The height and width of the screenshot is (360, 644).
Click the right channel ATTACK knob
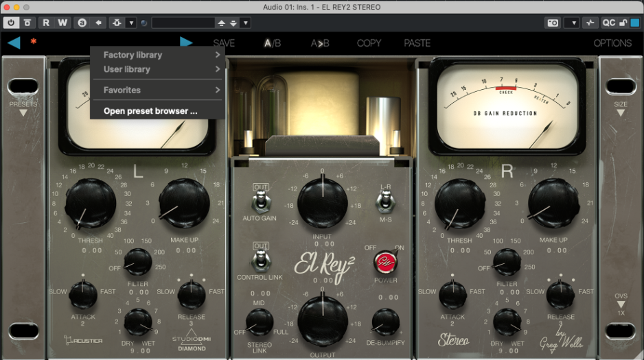[x=453, y=296]
